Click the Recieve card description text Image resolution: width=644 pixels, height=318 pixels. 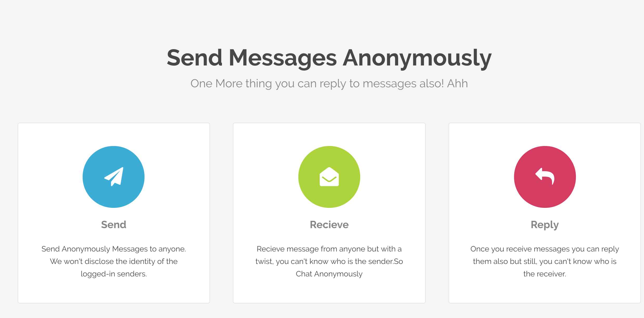click(329, 261)
